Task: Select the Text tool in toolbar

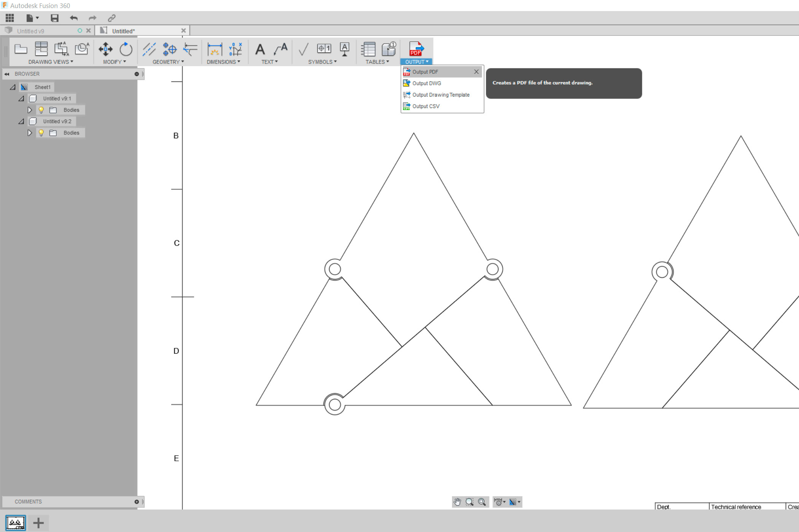Action: pos(261,50)
